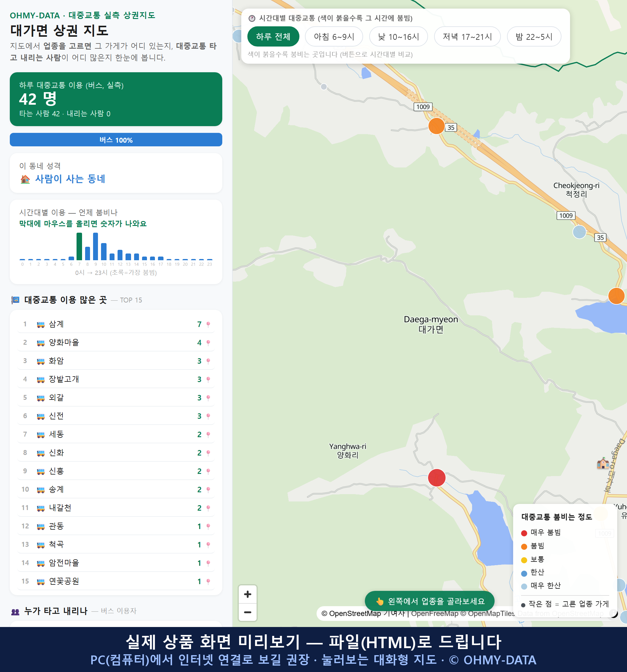Locate 장밭고개 stop with its pin icon

208,379
